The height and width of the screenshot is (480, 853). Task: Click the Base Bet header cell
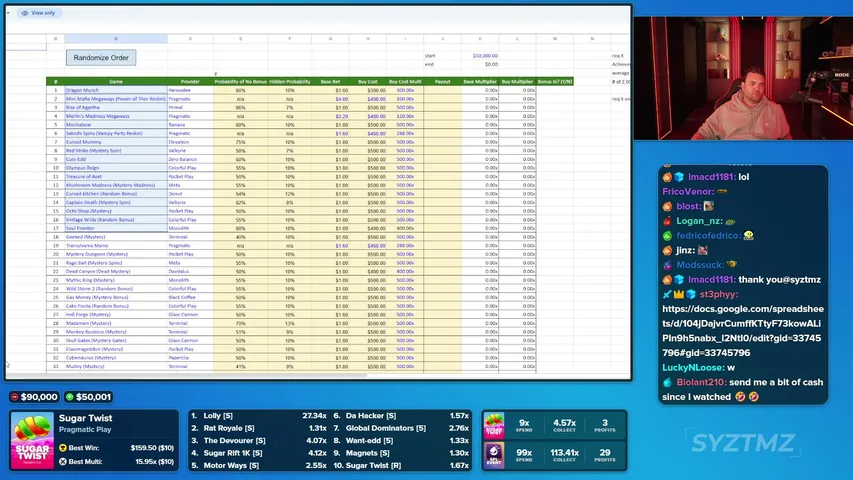pyautogui.click(x=330, y=82)
